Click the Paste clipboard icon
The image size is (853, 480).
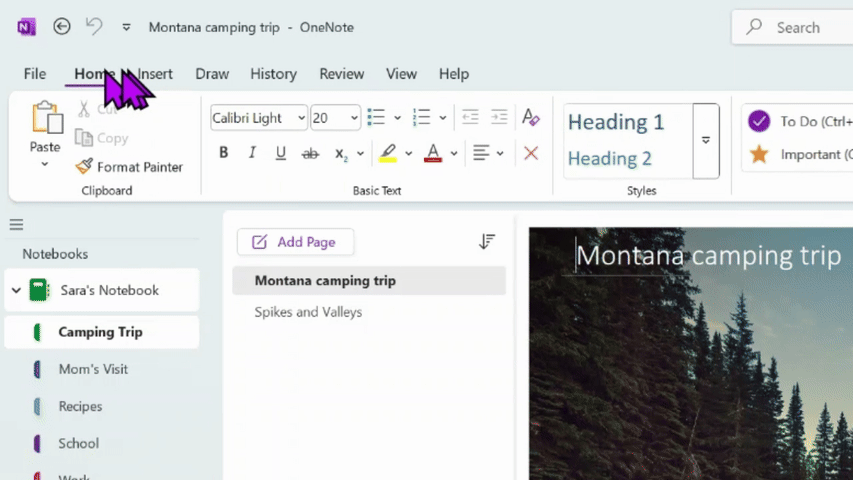[47, 117]
